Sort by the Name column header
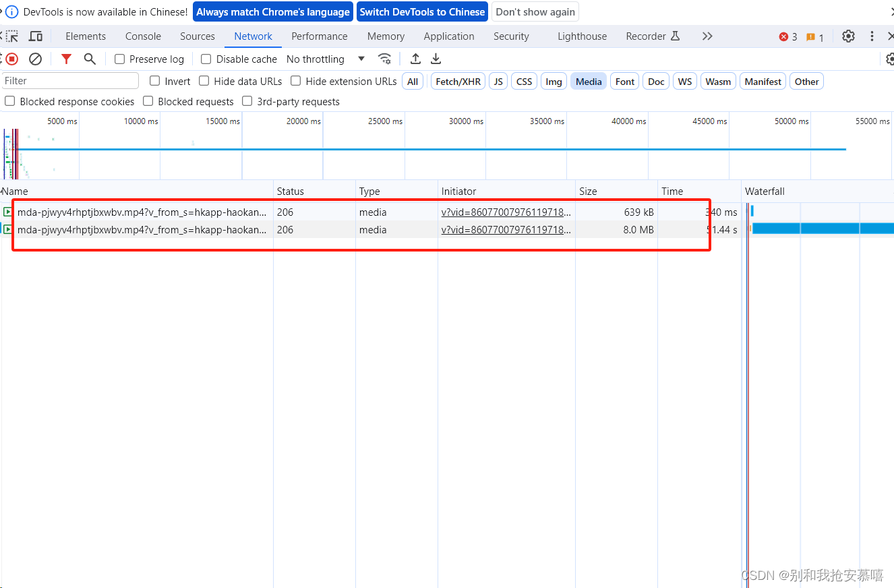 pos(138,192)
